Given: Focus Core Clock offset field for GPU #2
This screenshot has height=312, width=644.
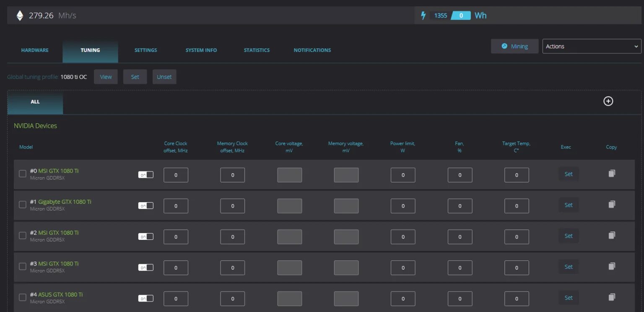Looking at the screenshot, I should tap(176, 237).
